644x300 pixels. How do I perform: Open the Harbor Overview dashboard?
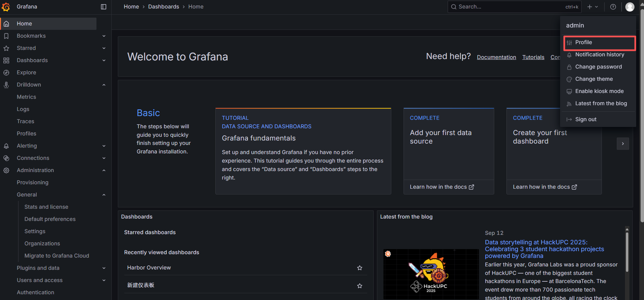point(149,268)
